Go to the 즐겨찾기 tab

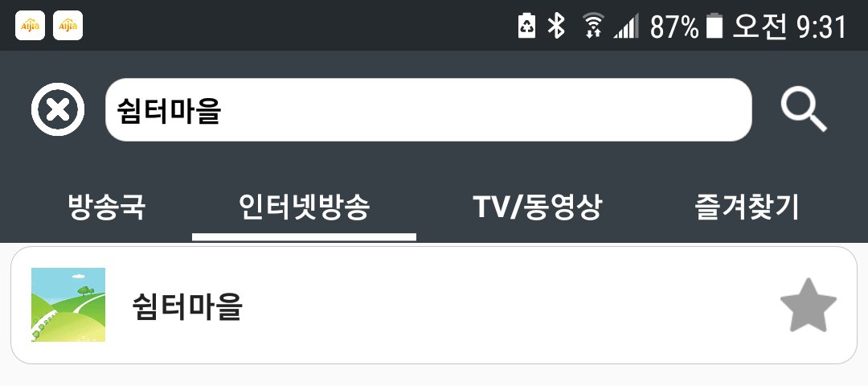point(747,207)
